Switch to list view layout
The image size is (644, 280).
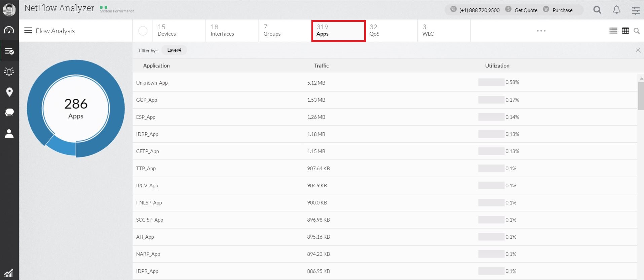613,31
